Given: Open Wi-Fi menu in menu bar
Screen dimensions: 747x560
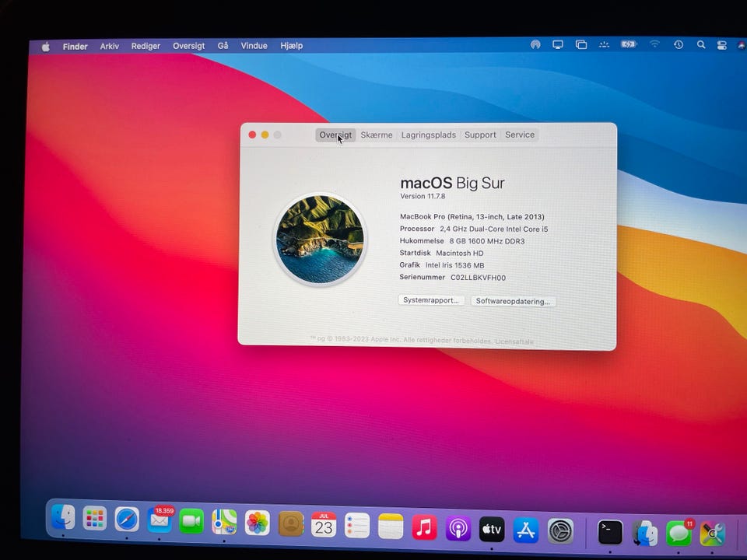Looking at the screenshot, I should tap(654, 44).
